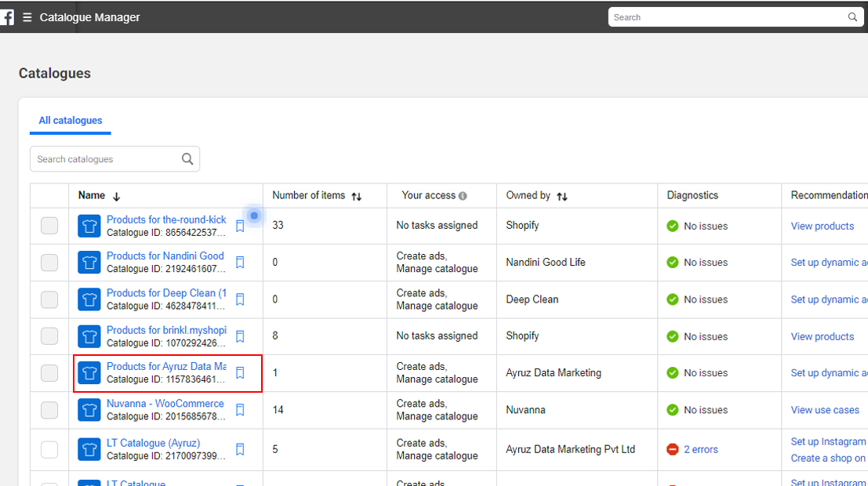Click View products in the-round-kick row

(x=822, y=226)
